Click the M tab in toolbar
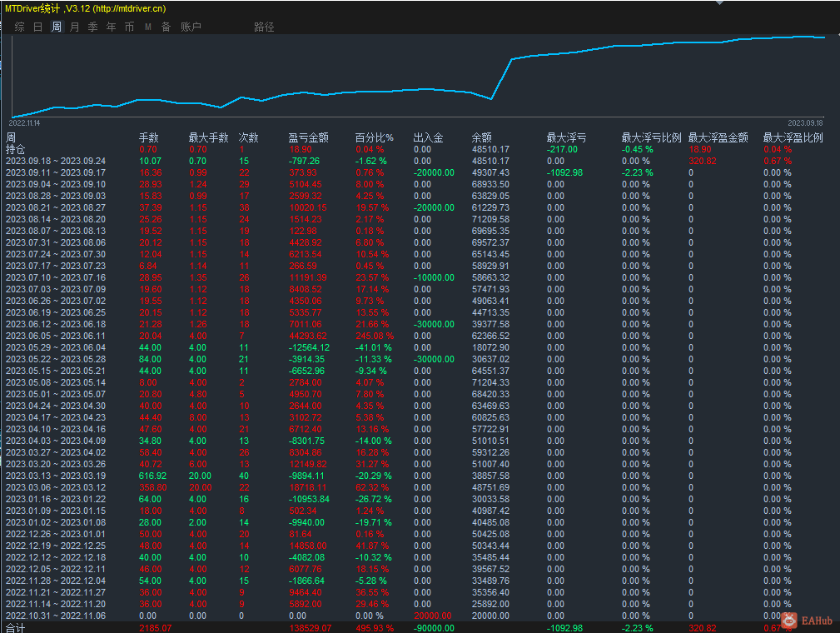The width and height of the screenshot is (840, 633). point(147,27)
